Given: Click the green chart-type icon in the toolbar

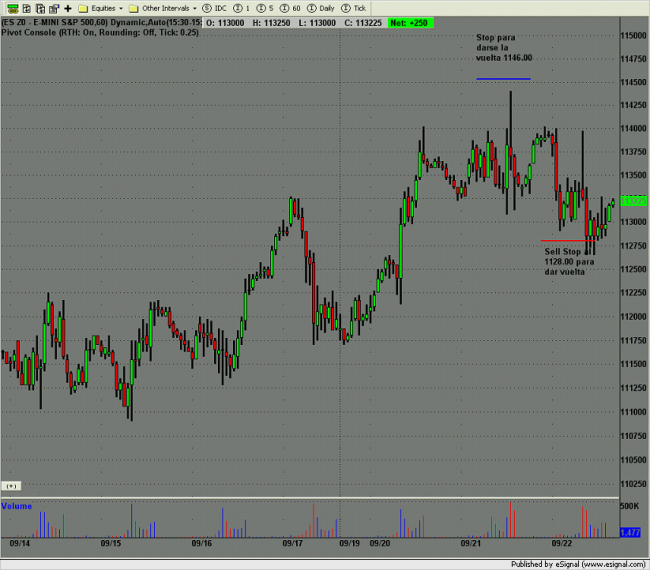Looking at the screenshot, I should [x=13, y=8].
